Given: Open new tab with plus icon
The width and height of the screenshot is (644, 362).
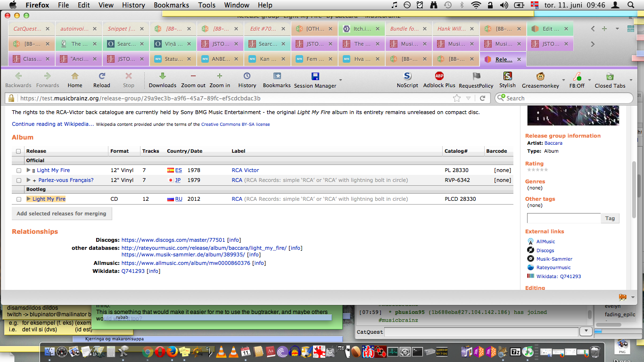Looking at the screenshot, I should point(604,29).
